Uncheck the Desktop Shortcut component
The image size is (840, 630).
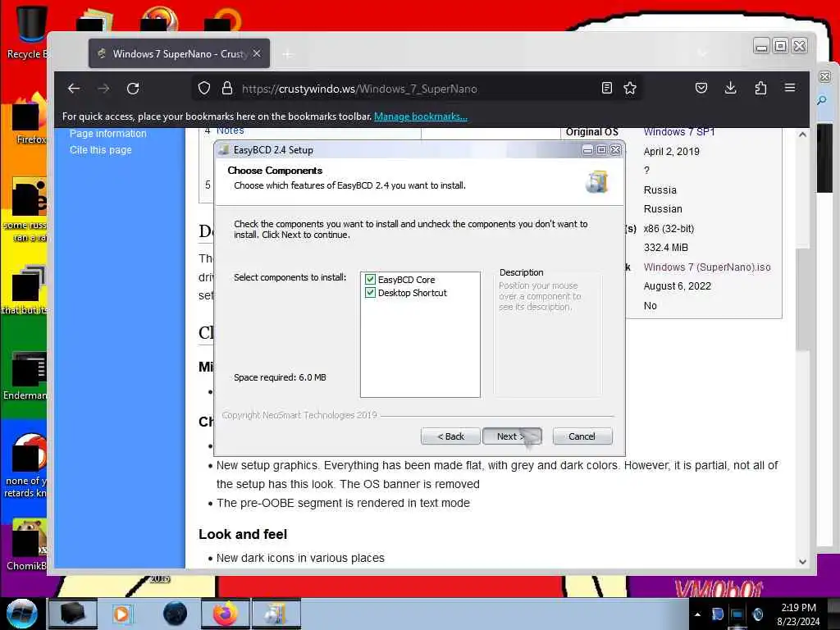[x=370, y=293]
